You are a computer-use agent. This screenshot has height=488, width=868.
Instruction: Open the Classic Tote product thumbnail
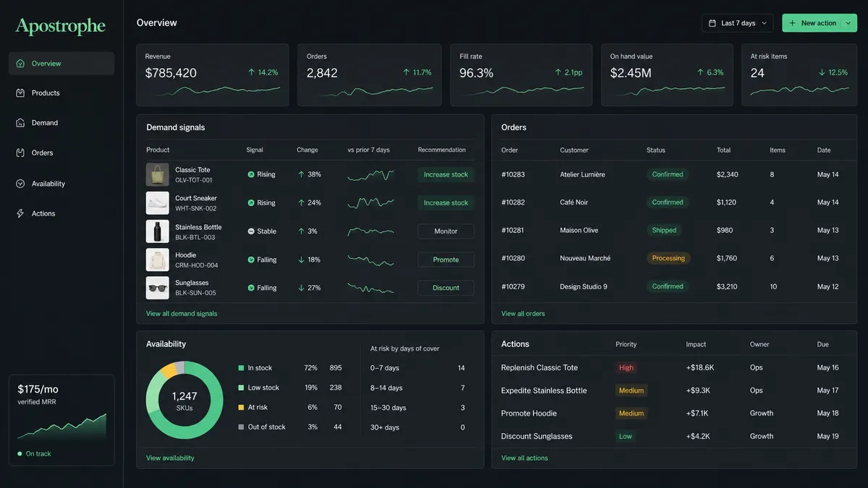tap(158, 174)
